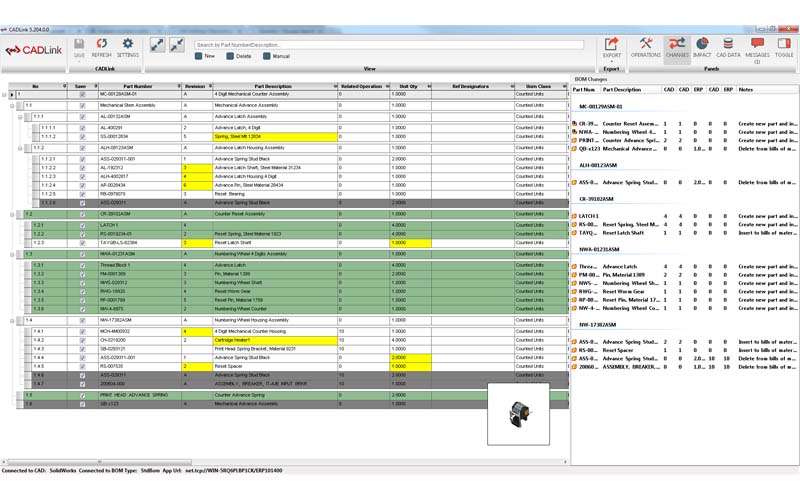Click the Export icon
Screen dimensions: 800x500
coord(611,44)
